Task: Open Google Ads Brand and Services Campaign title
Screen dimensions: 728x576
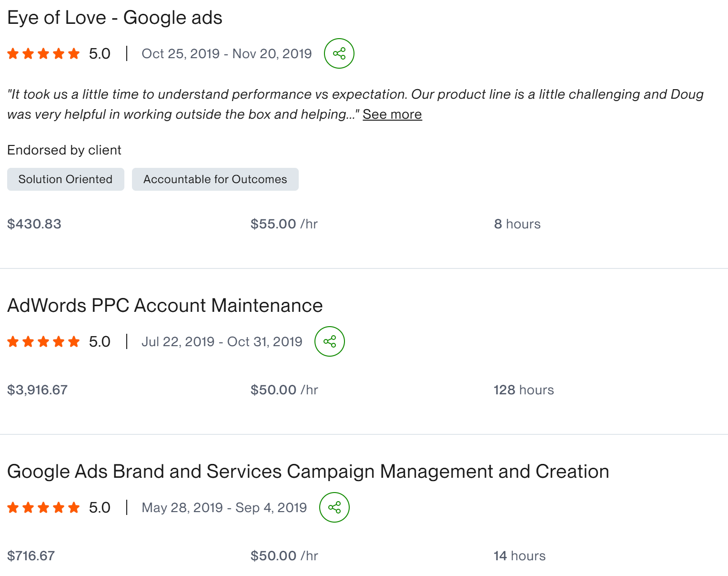Action: (x=308, y=472)
